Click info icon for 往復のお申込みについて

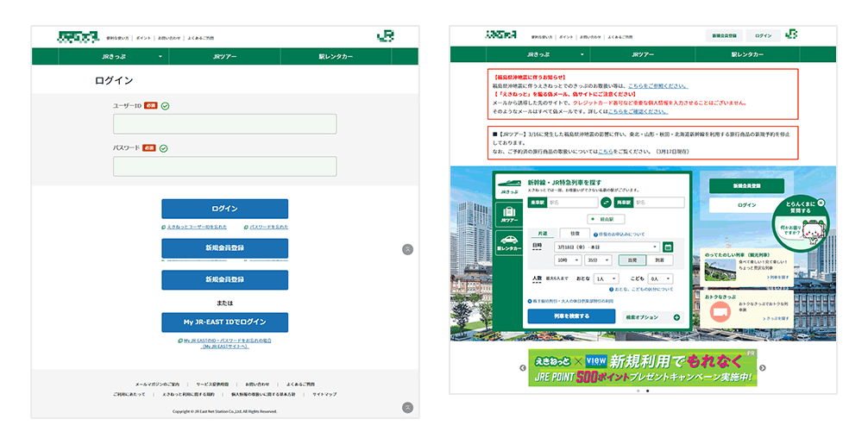(x=595, y=235)
